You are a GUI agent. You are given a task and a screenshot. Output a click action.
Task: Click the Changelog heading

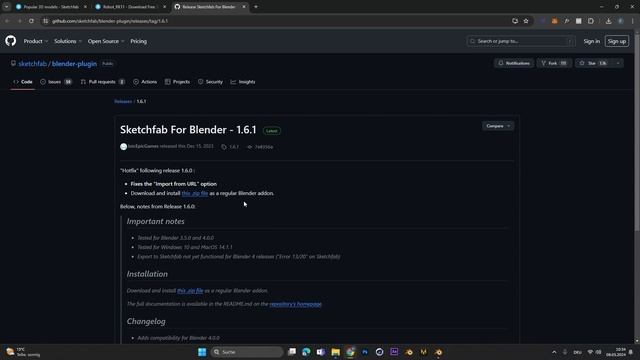(x=146, y=321)
